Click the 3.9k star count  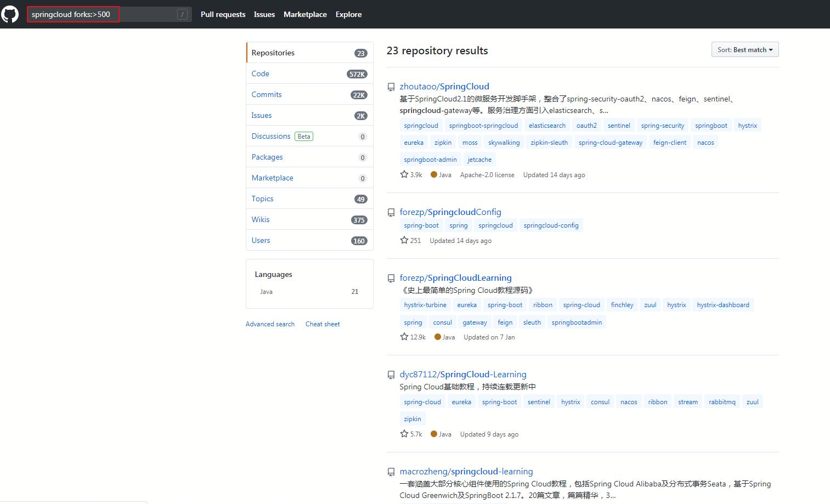pyautogui.click(x=411, y=175)
